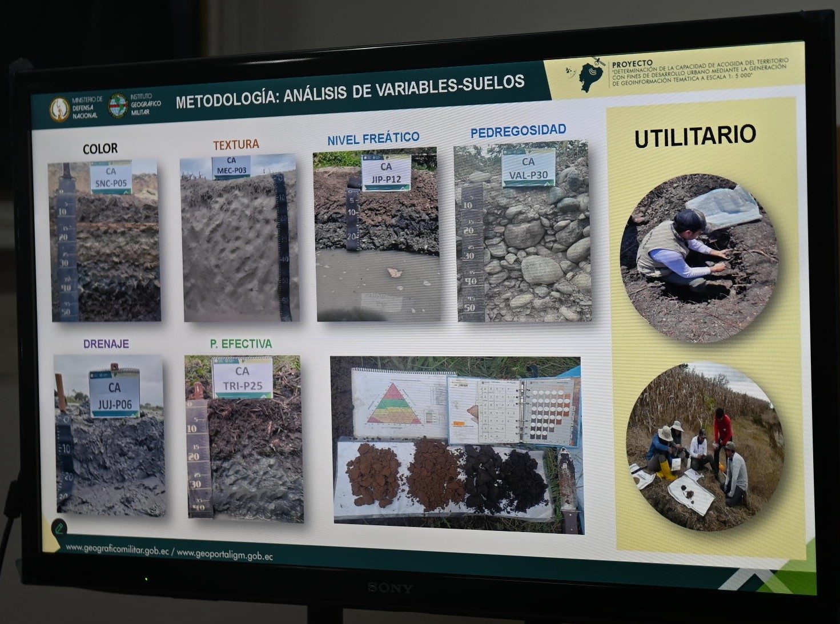Select the NIVEL FREÁTICO photo JIP-P12
The image size is (840, 624).
377,235
